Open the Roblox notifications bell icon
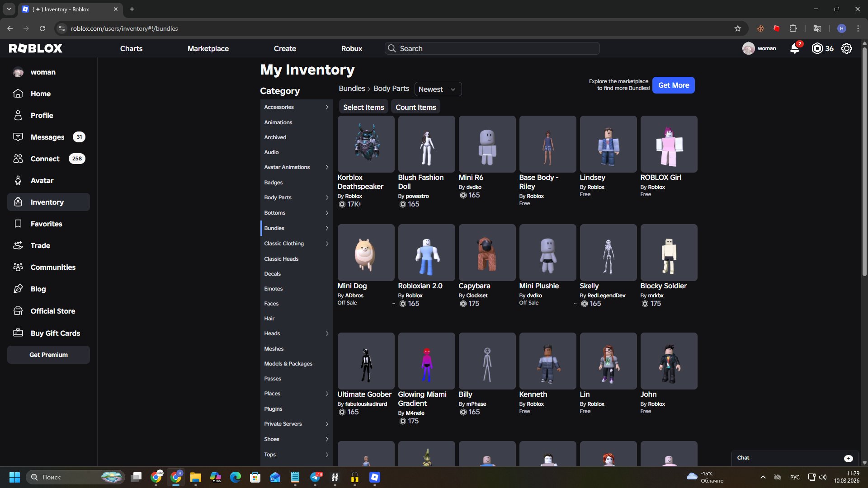Screen dimensions: 868x488 (795, 48)
